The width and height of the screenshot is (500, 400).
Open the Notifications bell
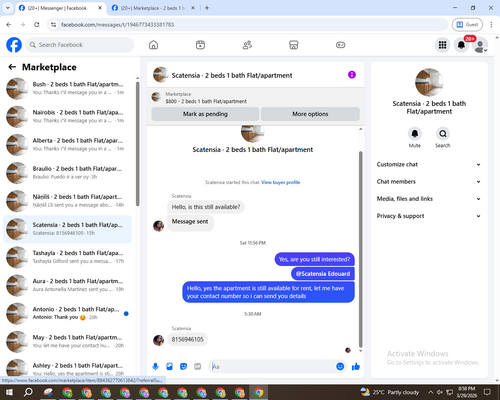point(461,45)
